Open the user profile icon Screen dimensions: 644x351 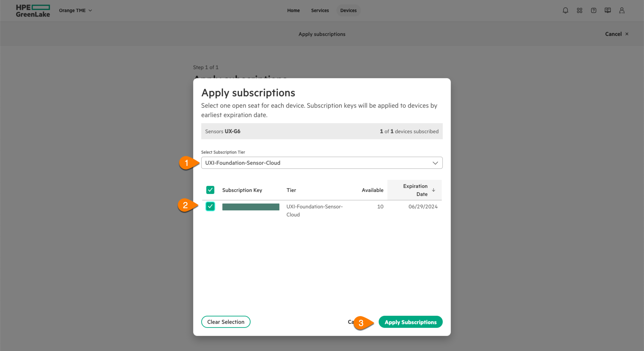pyautogui.click(x=622, y=11)
